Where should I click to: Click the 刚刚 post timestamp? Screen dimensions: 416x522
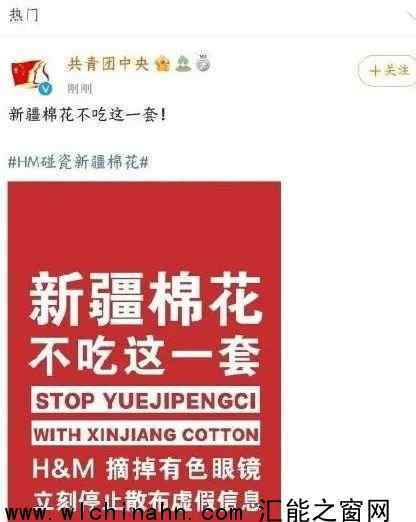point(80,89)
